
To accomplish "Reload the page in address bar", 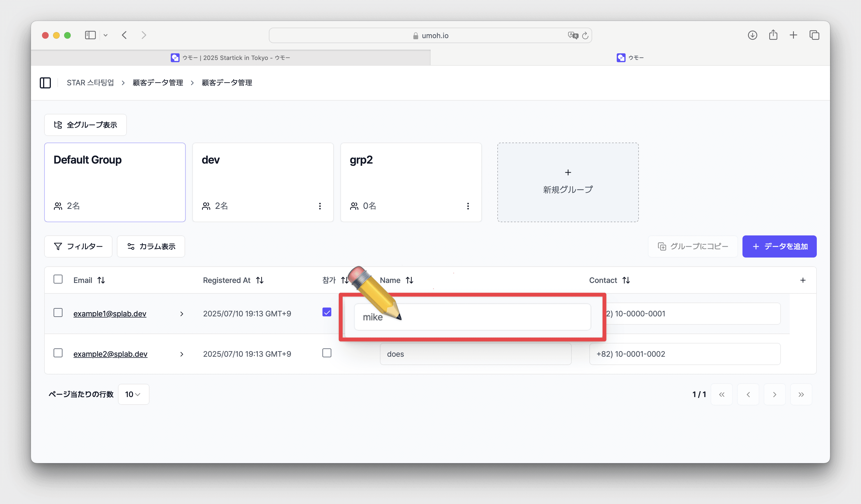I will click(585, 36).
